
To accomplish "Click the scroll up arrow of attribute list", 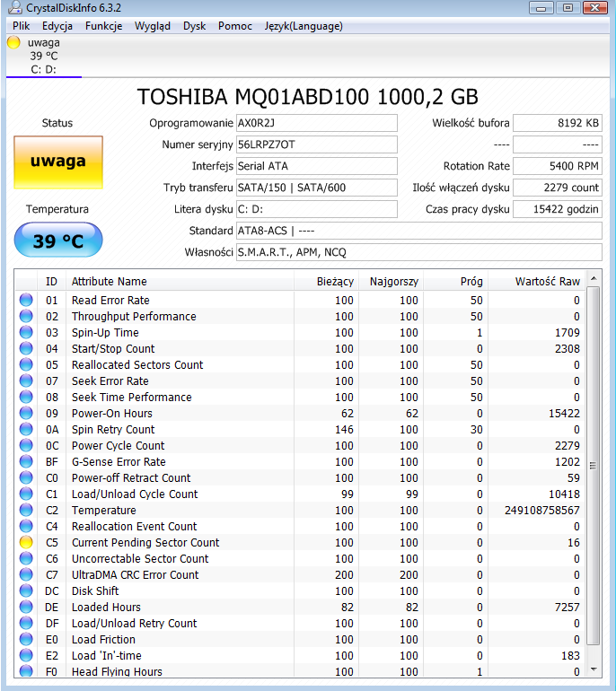I will [594, 278].
